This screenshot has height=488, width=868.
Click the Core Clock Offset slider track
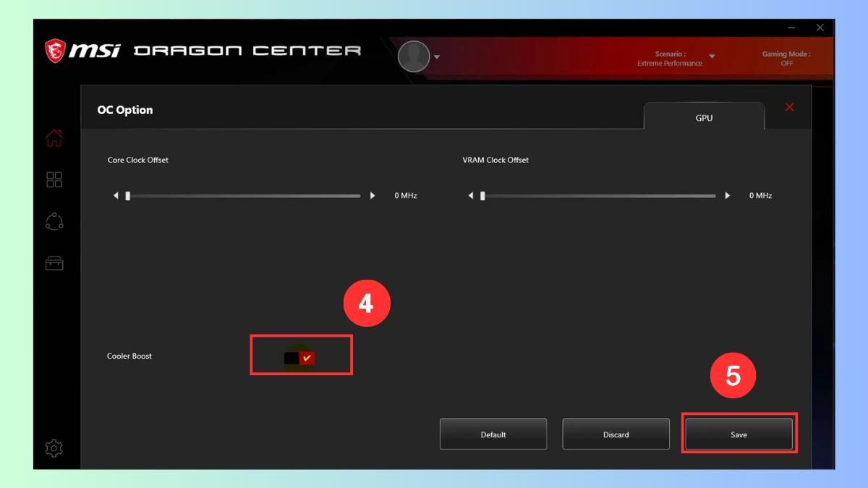(242, 196)
